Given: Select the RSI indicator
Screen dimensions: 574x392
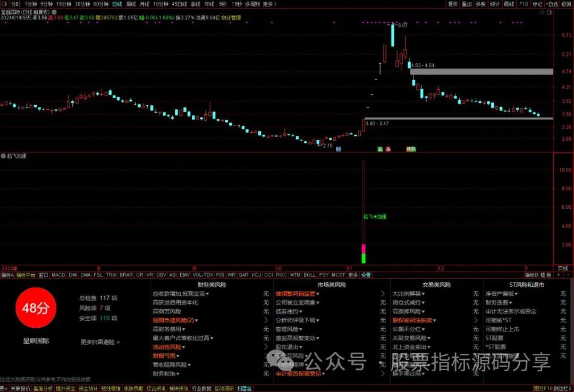Looking at the screenshot, I should 220,275.
